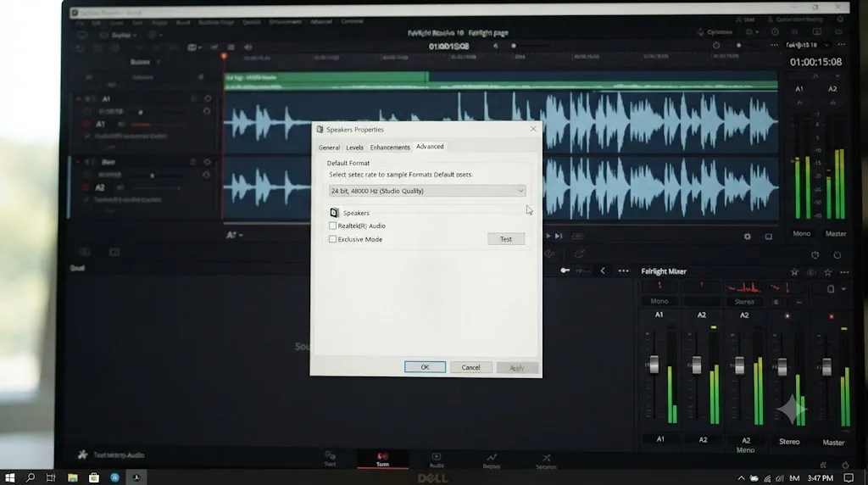Arm record on track A1
This screenshot has width=868, height=485.
[86, 125]
